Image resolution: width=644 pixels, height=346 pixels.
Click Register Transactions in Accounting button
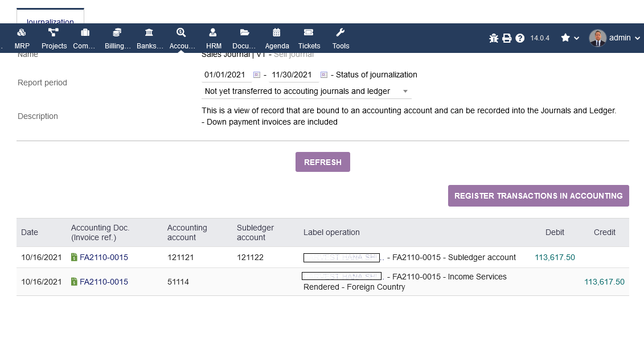538,196
